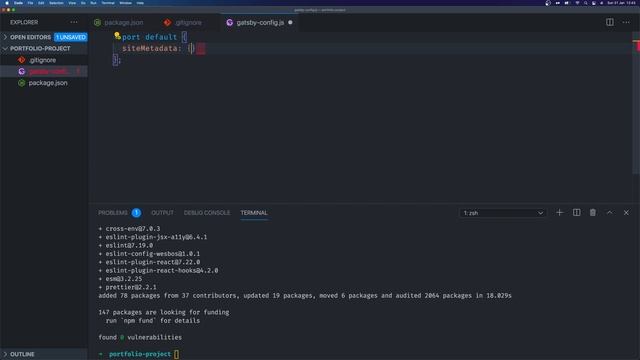Open .gitignore in the Explorer tree

[x=44, y=60]
